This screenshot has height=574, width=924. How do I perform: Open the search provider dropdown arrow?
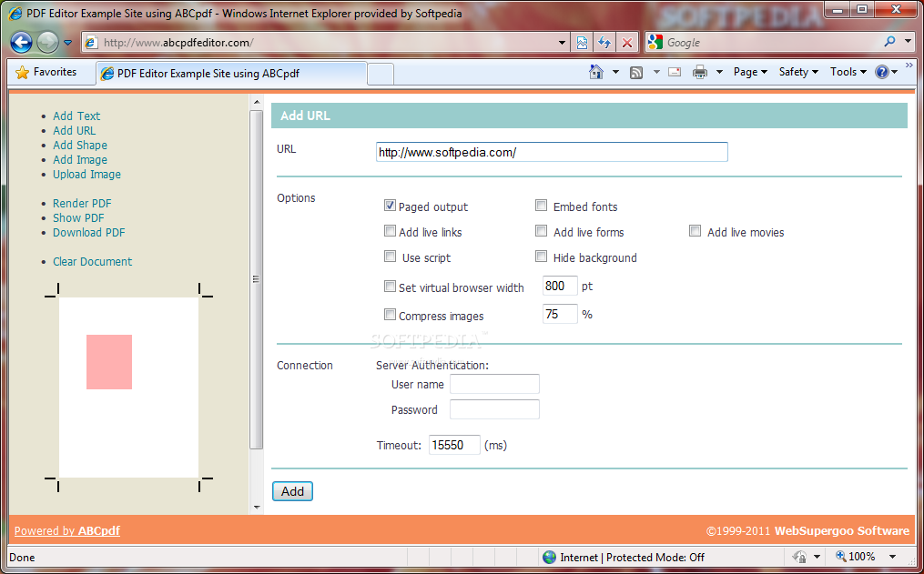pyautogui.click(x=909, y=42)
